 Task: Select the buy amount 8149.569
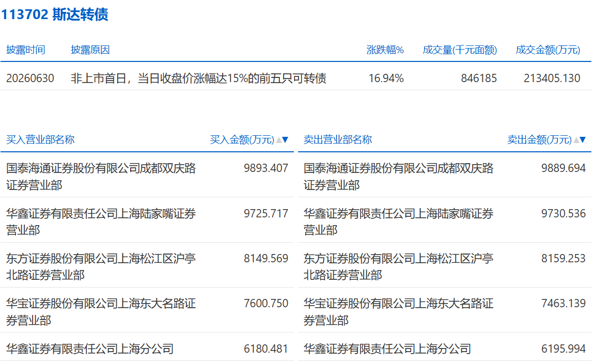[x=266, y=259]
